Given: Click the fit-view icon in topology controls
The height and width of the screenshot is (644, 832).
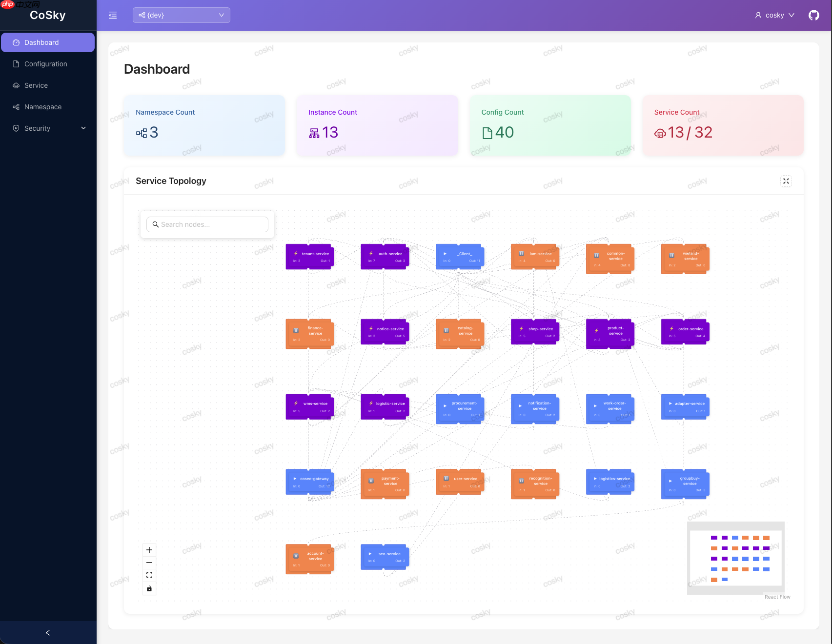Looking at the screenshot, I should [149, 575].
